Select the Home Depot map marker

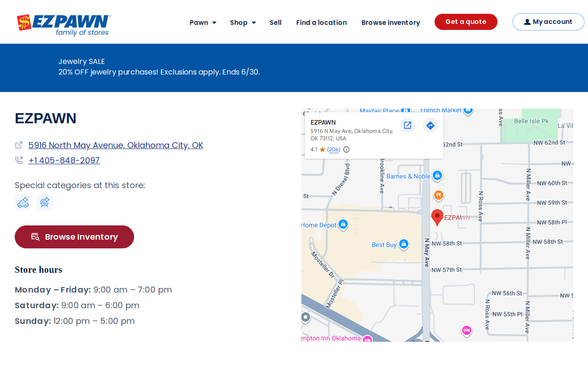click(x=343, y=224)
